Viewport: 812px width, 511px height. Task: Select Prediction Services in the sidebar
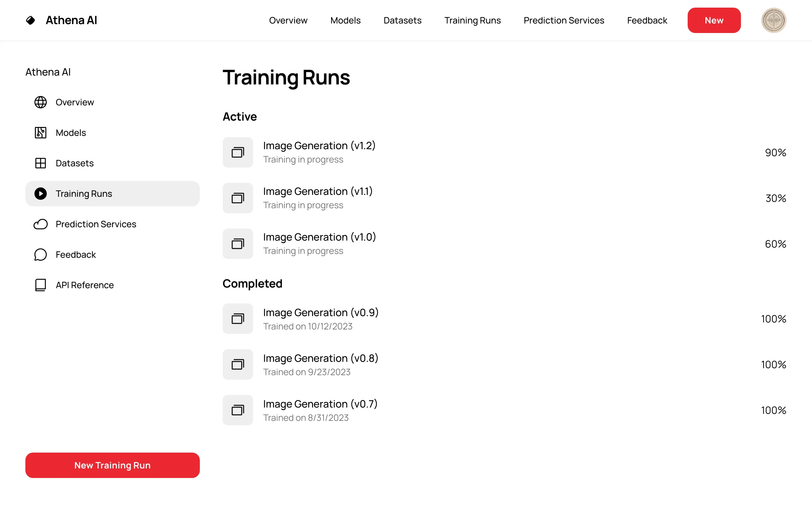112,224
